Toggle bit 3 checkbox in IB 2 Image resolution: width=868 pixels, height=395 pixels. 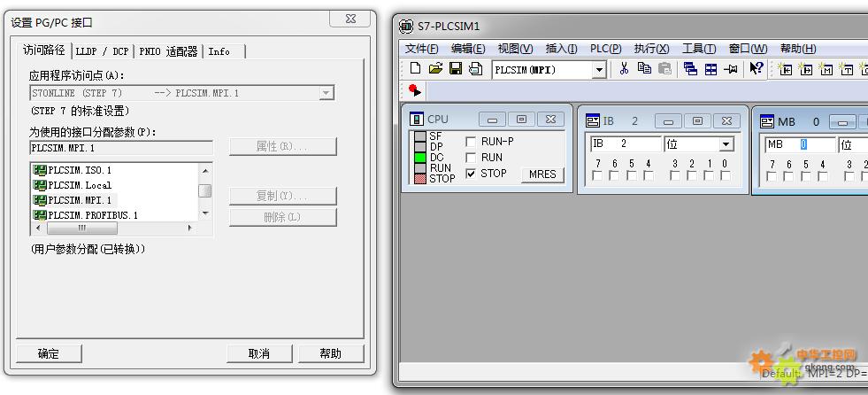[675, 175]
